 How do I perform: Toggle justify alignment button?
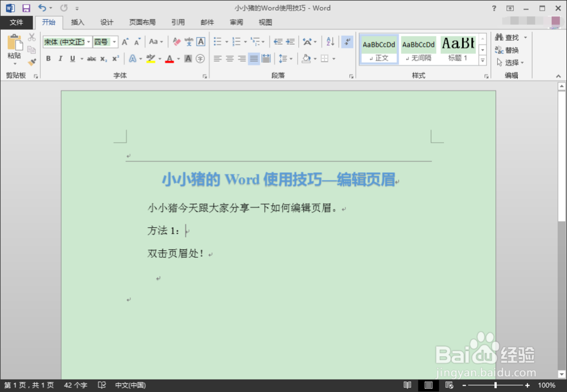coord(254,58)
